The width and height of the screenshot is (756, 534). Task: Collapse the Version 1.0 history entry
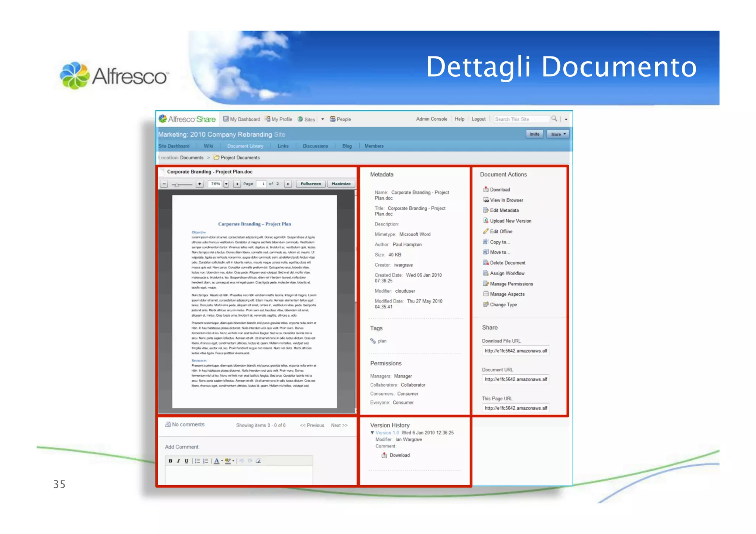tap(372, 433)
